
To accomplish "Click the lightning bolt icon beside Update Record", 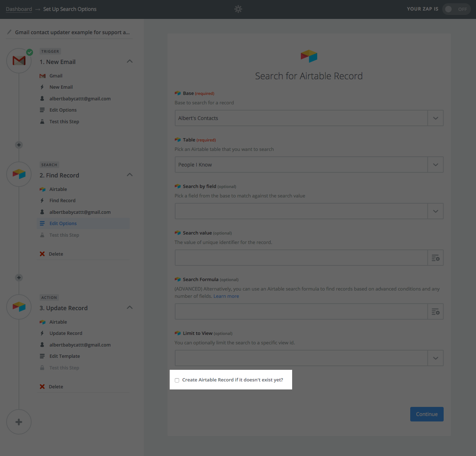I will coord(42,333).
